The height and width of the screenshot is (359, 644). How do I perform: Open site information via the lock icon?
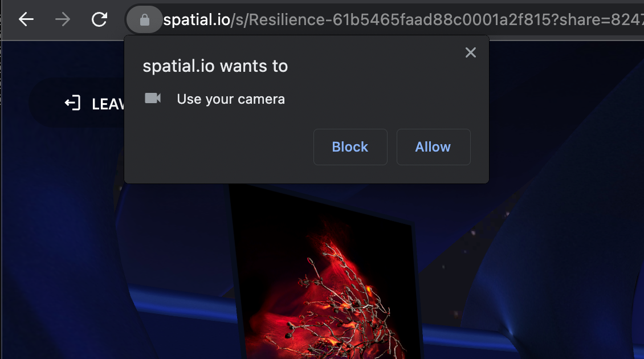point(145,20)
